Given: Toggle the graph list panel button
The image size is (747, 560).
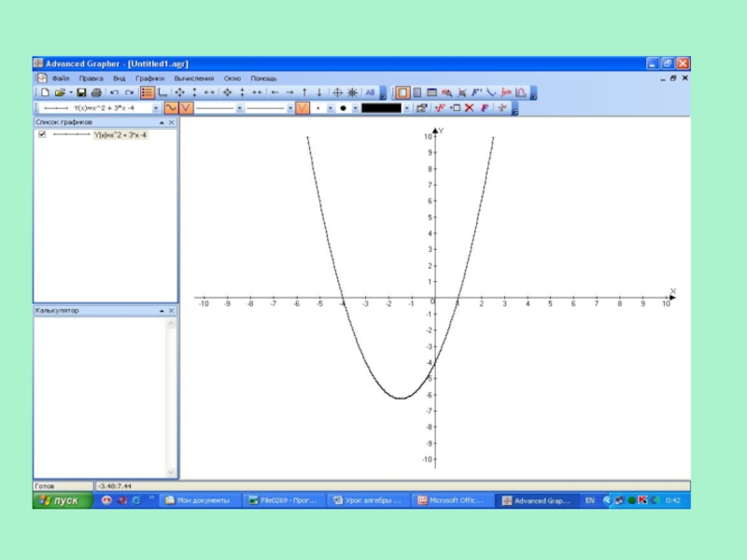Looking at the screenshot, I should pyautogui.click(x=147, y=93).
